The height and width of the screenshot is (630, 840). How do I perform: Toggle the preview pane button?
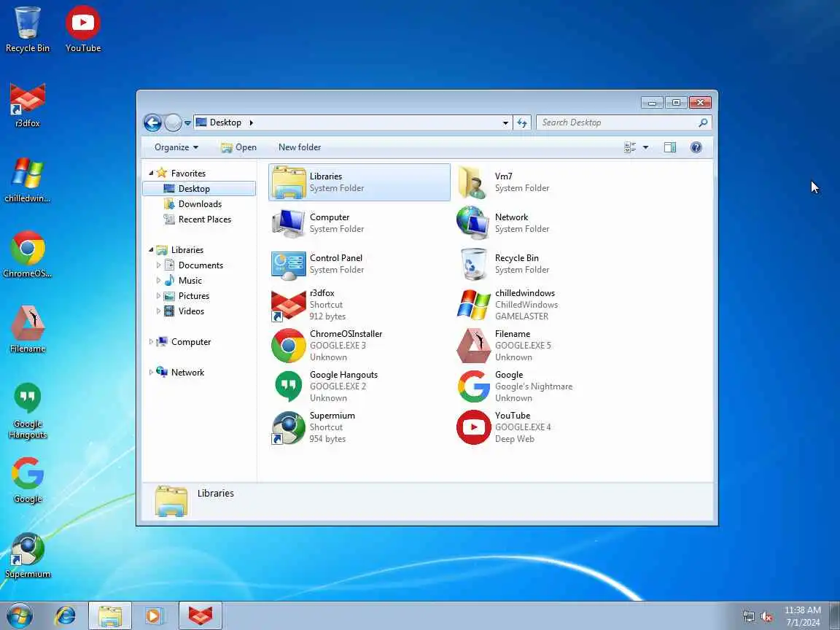[x=669, y=147]
